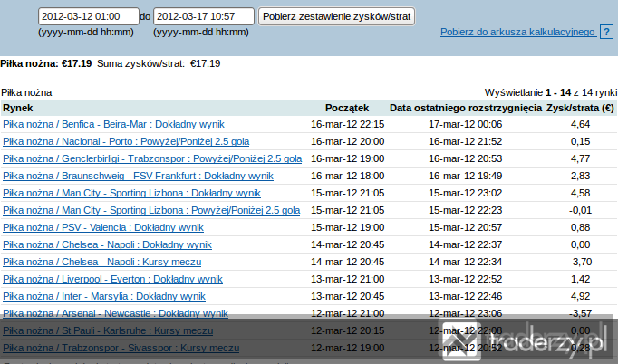Click settlement time 14-mar-12 22:37

click(466, 245)
